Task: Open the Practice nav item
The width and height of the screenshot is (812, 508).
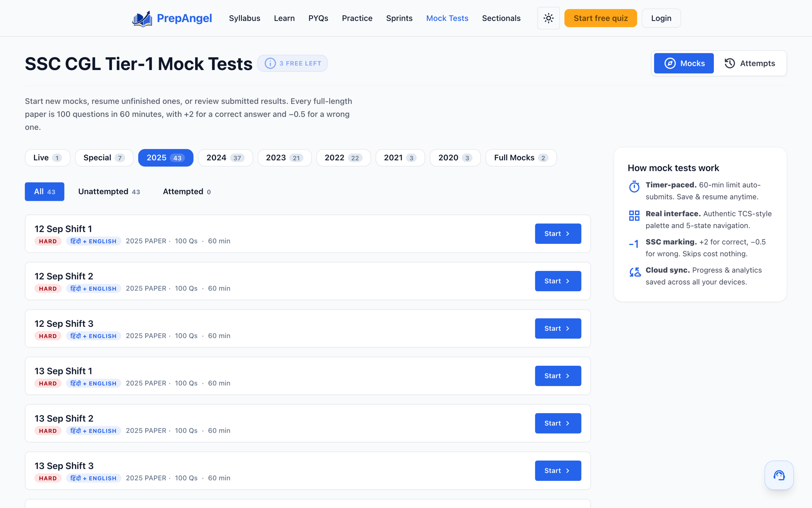Action: coord(357,18)
